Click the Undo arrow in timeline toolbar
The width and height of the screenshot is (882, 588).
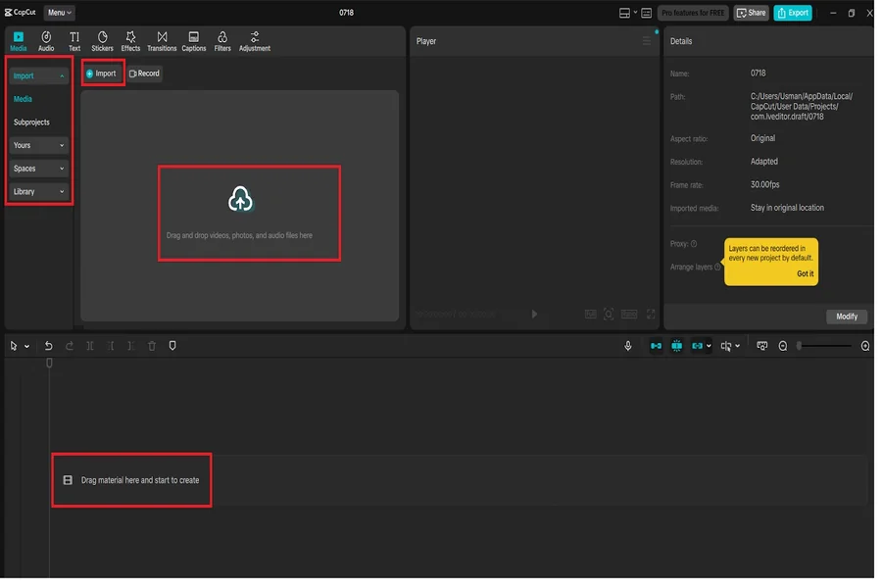(x=48, y=346)
